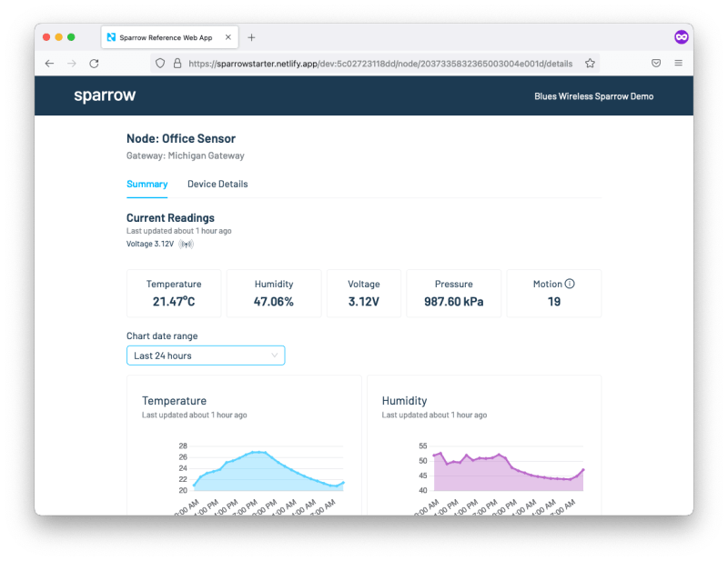This screenshot has height=561, width=728.
Task: Click the Gateway: Michigan Gateway text
Action: point(186,155)
